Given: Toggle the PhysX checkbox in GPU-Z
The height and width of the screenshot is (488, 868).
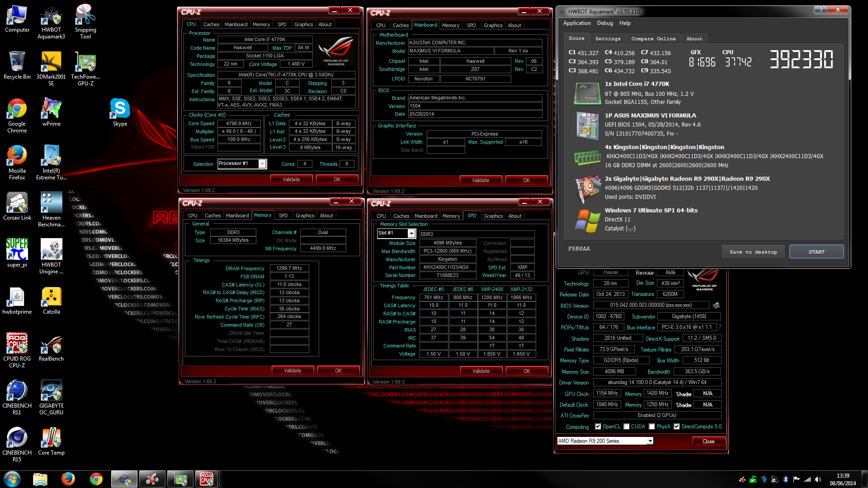Looking at the screenshot, I should (652, 427).
